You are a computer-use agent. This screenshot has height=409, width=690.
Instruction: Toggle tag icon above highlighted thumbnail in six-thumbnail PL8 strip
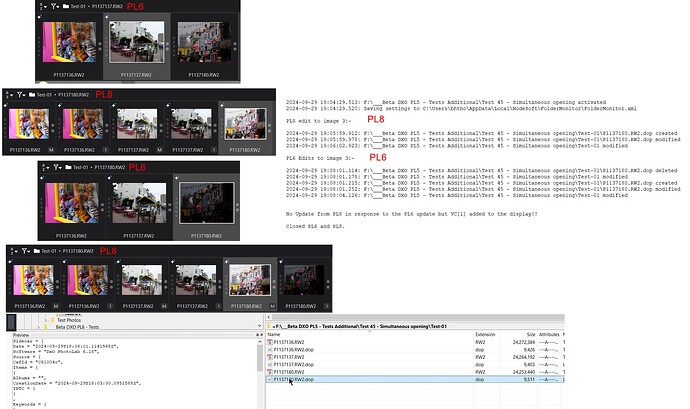click(227, 262)
